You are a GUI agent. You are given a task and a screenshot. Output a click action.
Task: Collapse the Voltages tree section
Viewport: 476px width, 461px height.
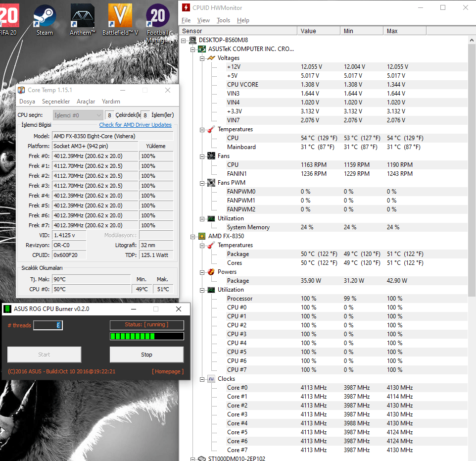(x=202, y=58)
